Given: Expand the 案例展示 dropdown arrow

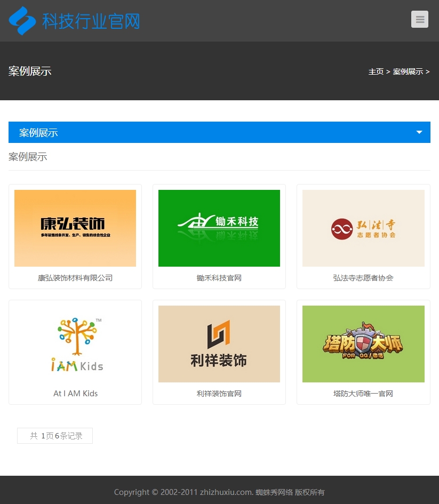Looking at the screenshot, I should coord(419,132).
